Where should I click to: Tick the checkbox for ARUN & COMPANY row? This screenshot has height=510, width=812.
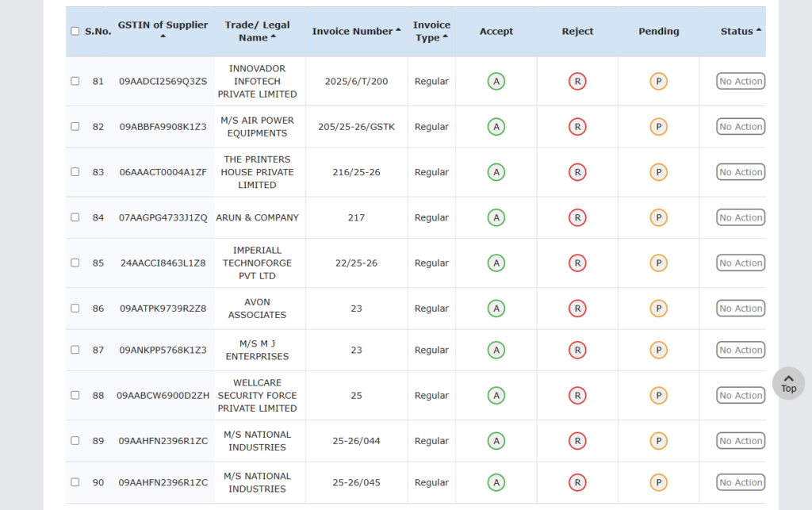pyautogui.click(x=75, y=217)
